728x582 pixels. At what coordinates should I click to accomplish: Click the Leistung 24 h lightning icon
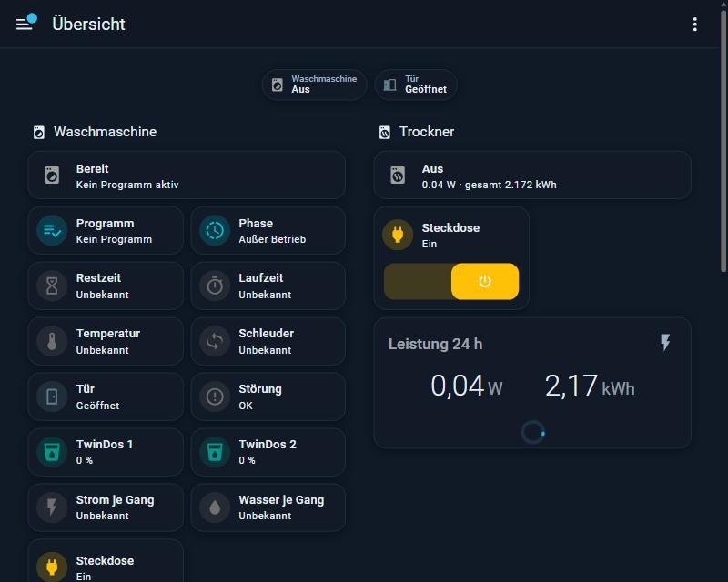(665, 343)
